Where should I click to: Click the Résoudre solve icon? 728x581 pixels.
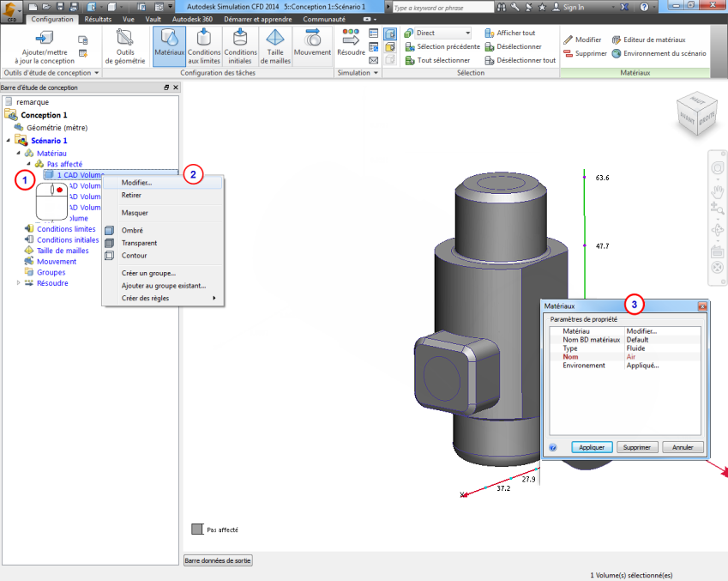coord(351,36)
